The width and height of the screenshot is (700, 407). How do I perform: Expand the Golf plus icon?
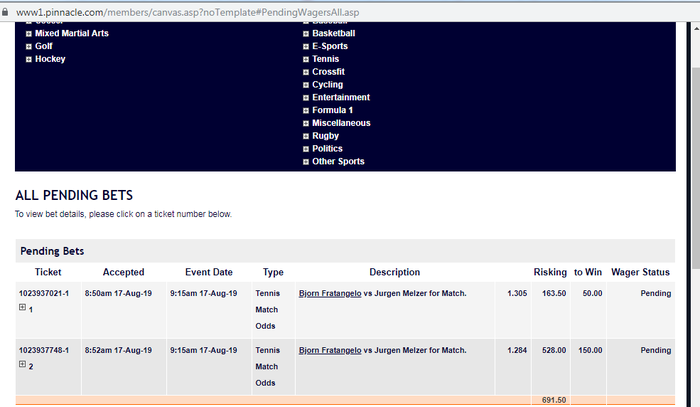point(29,47)
